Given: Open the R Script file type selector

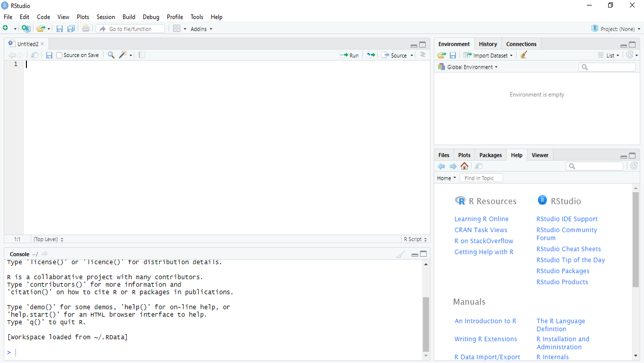Looking at the screenshot, I should point(415,239).
